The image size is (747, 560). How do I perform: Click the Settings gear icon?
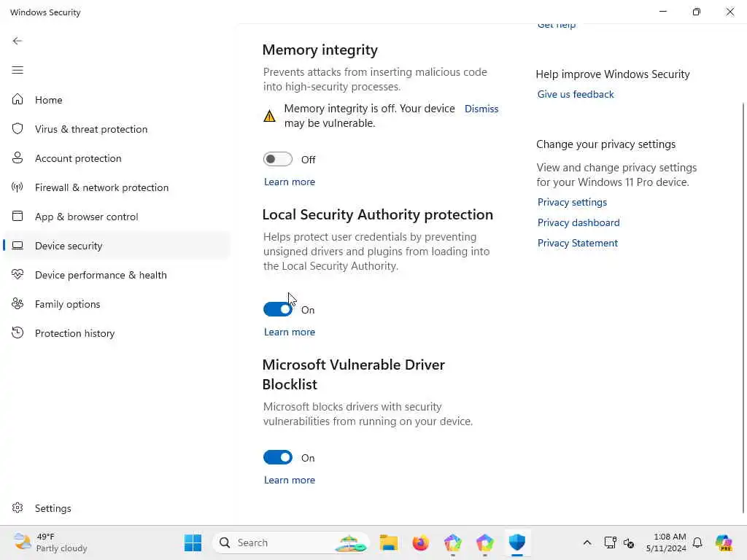18,508
